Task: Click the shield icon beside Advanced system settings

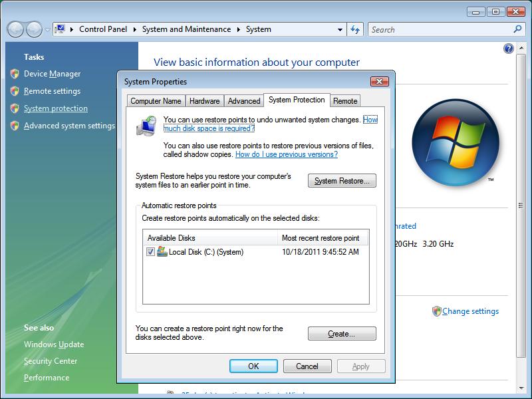Action: coord(15,126)
